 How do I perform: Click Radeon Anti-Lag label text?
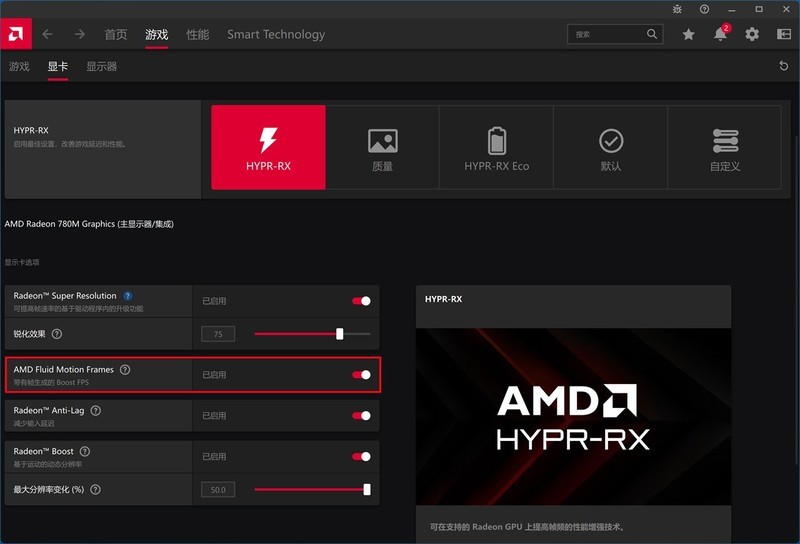click(x=49, y=410)
